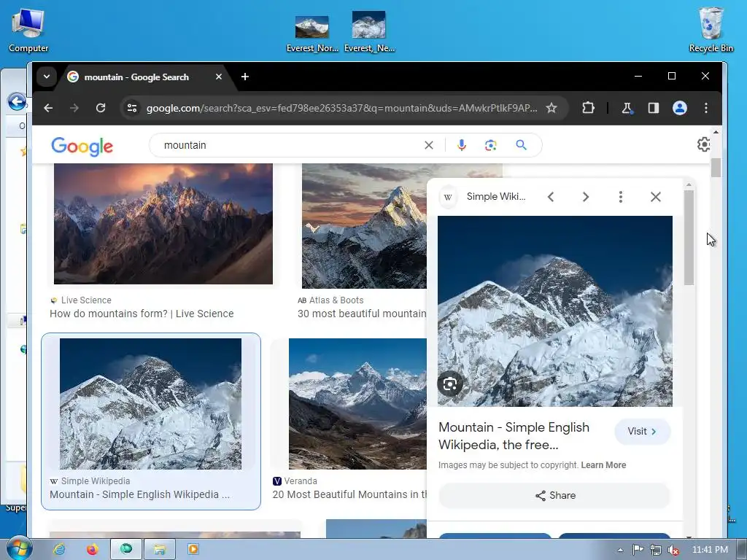
Task: Open preview panel more options dots
Action: pos(620,197)
